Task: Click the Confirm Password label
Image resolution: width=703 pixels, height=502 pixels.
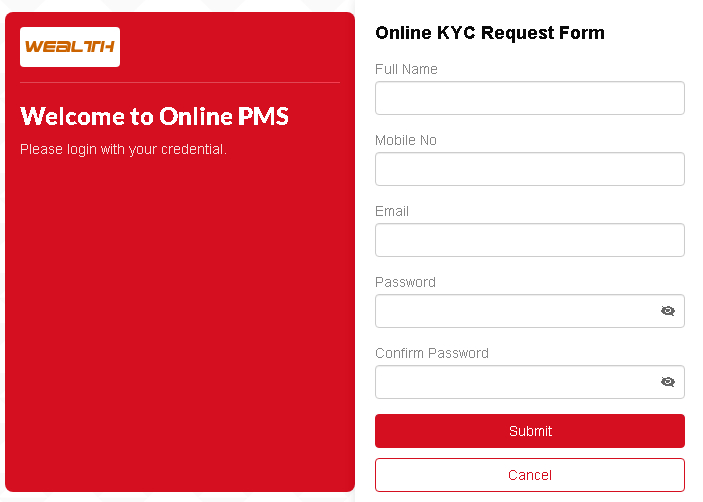Action: [432, 353]
